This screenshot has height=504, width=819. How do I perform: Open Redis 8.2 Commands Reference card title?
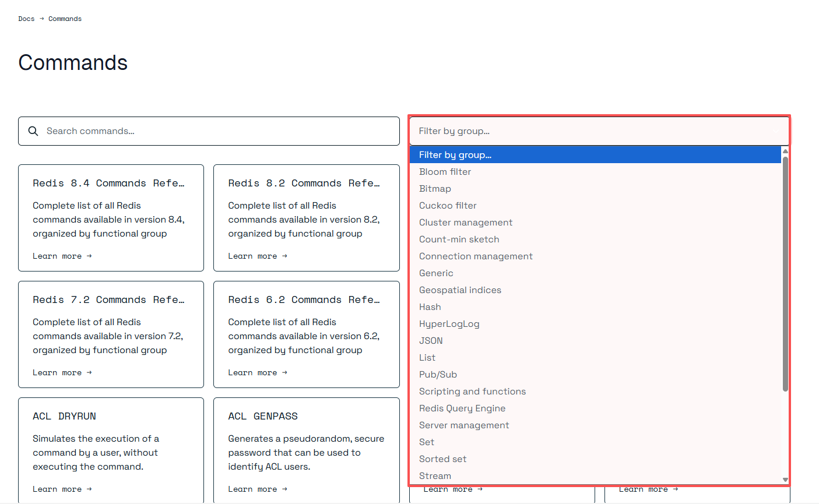click(x=304, y=183)
